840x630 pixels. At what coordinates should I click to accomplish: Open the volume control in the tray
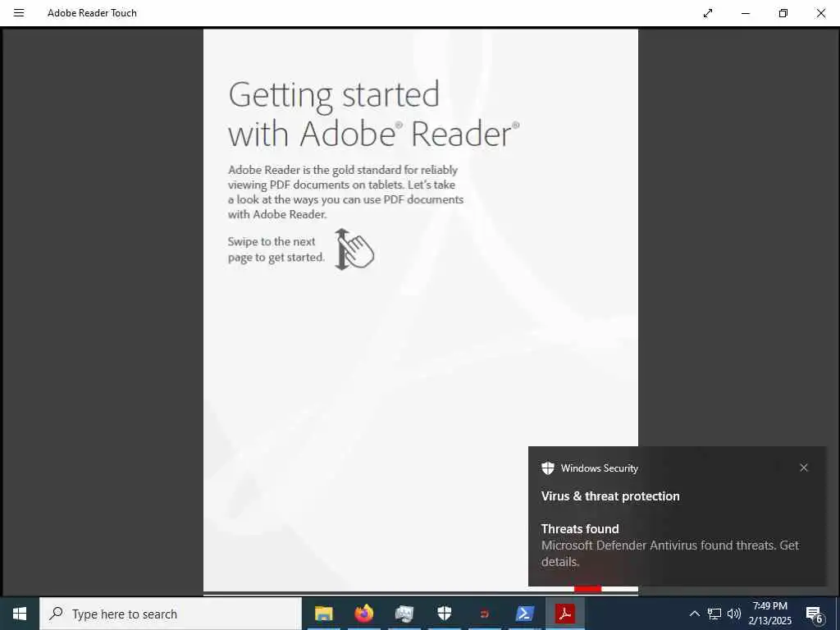point(734,614)
